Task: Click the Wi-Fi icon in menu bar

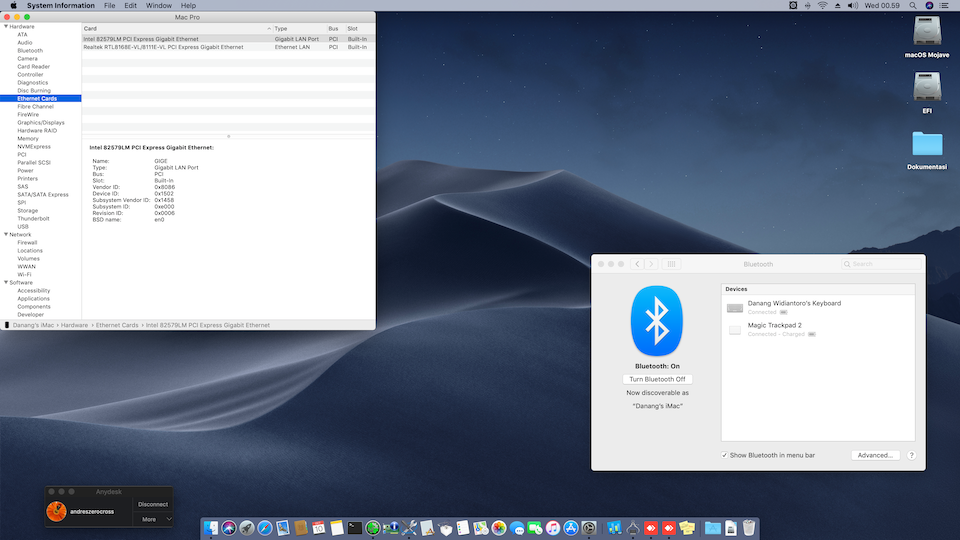Action: 822,6
